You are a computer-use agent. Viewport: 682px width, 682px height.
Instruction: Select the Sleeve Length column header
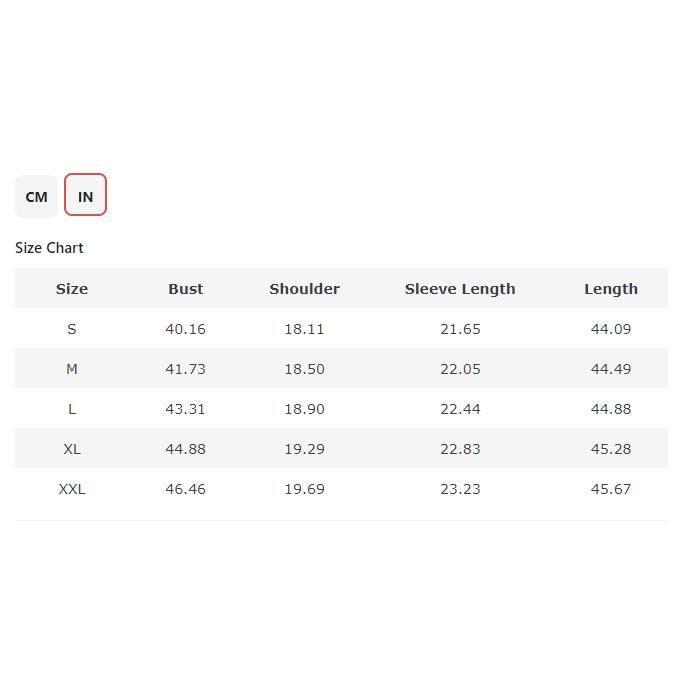[x=460, y=289]
